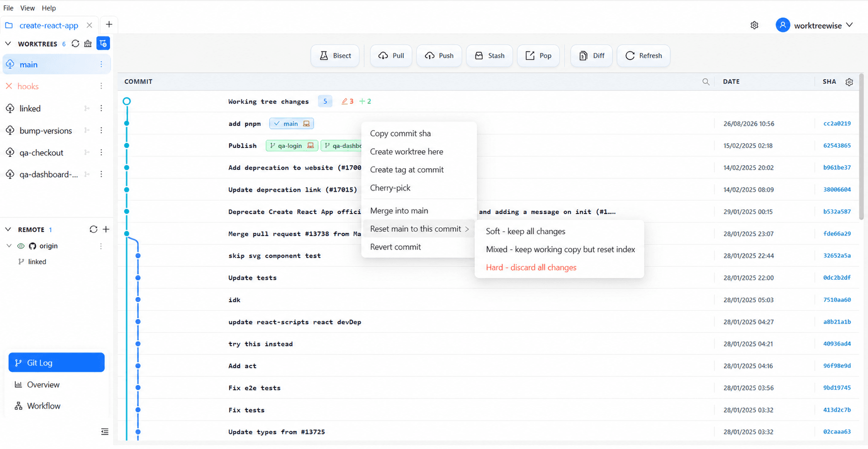Refresh the worktrees list icon
Image resolution: width=868 pixels, height=449 pixels.
75,44
